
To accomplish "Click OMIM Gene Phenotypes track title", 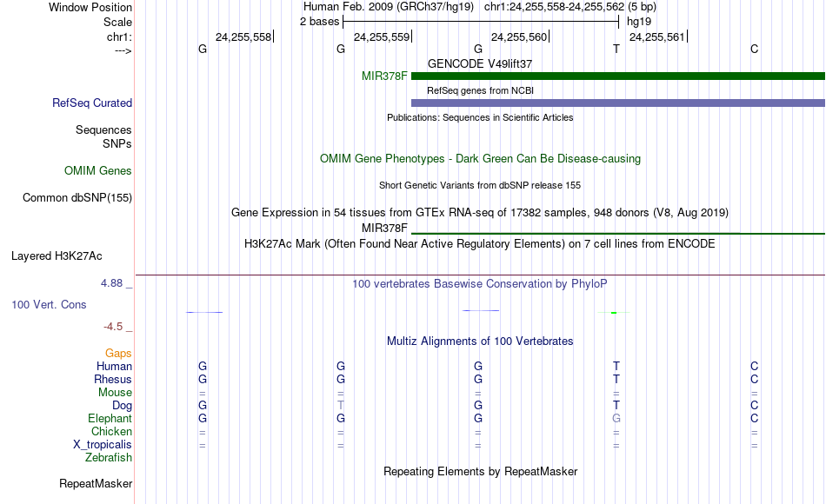I will coord(481,159).
